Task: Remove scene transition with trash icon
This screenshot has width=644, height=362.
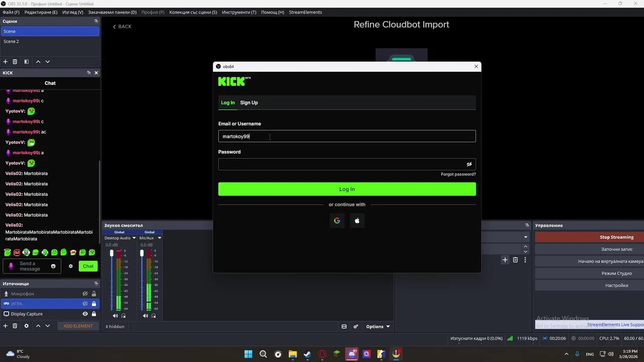Action: tap(515, 260)
